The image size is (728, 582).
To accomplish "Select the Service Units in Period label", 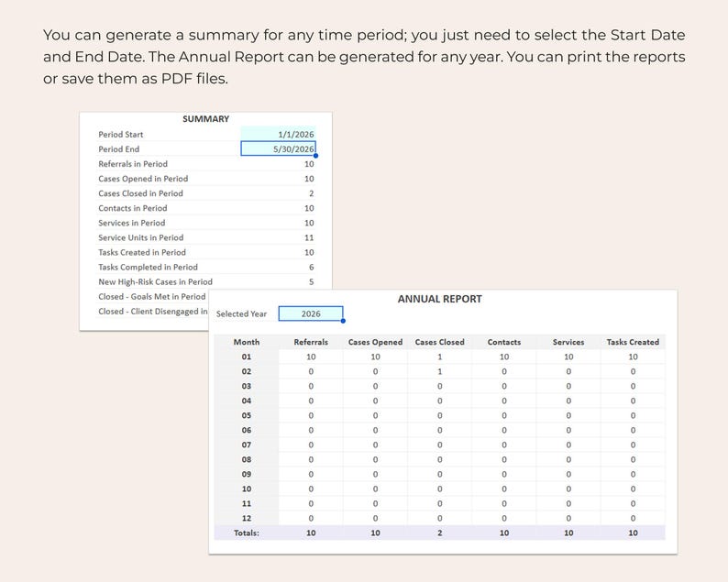I will pos(140,237).
